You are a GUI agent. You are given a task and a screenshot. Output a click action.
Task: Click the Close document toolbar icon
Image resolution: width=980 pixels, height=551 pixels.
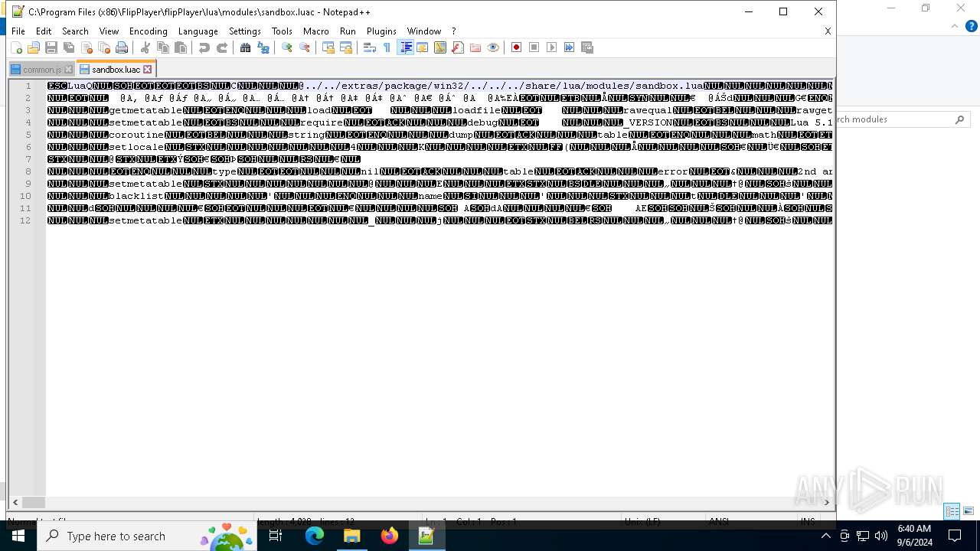(x=87, y=47)
